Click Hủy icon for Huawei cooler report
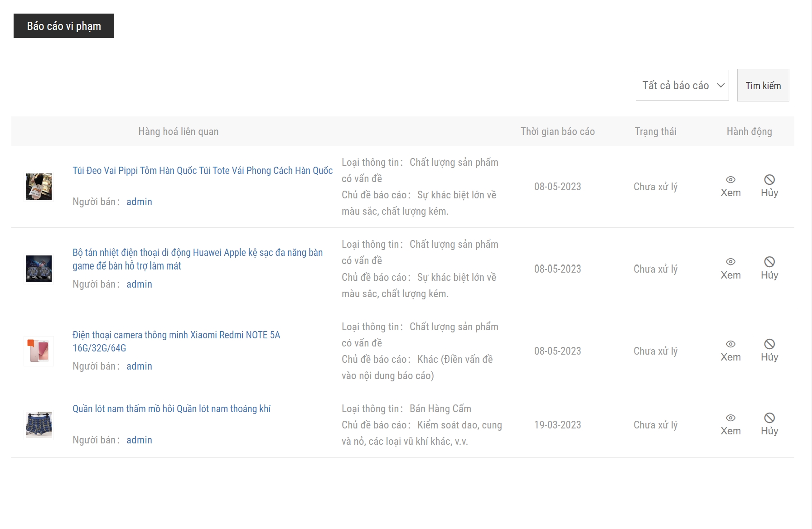812x529 pixels. 769,262
